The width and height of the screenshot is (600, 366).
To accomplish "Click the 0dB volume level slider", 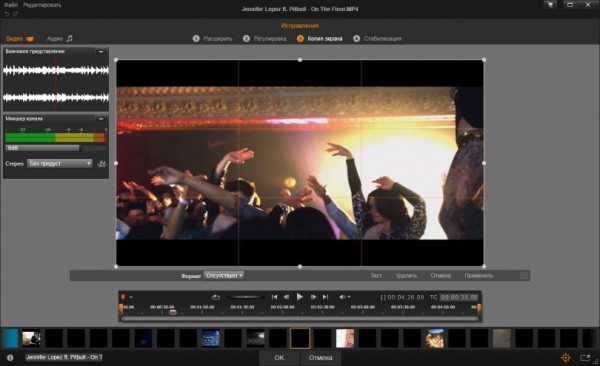I will coord(55,148).
